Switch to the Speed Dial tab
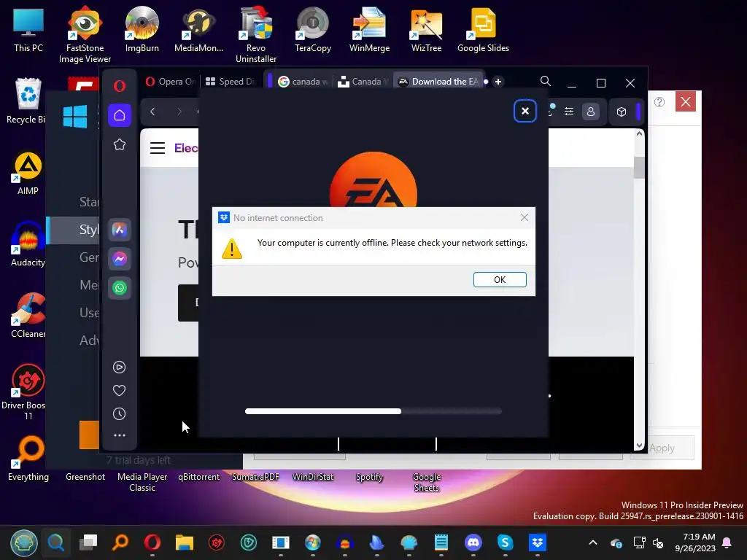This screenshot has height=560, width=747. pos(231,82)
